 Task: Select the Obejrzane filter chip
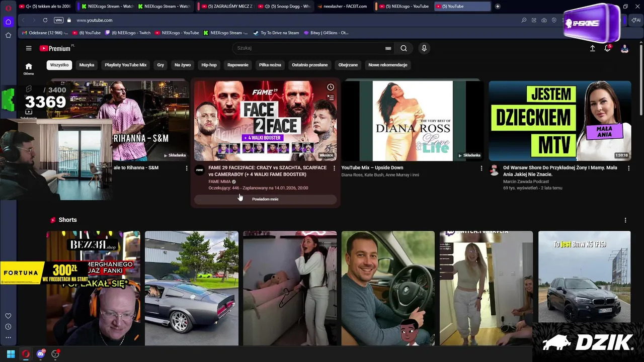click(348, 65)
